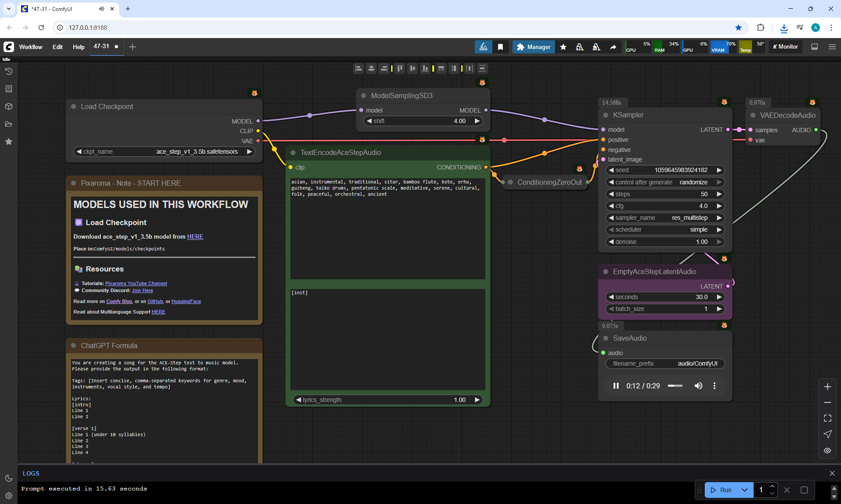
Task: Toggle dark theme moon icon
Action: (8, 478)
